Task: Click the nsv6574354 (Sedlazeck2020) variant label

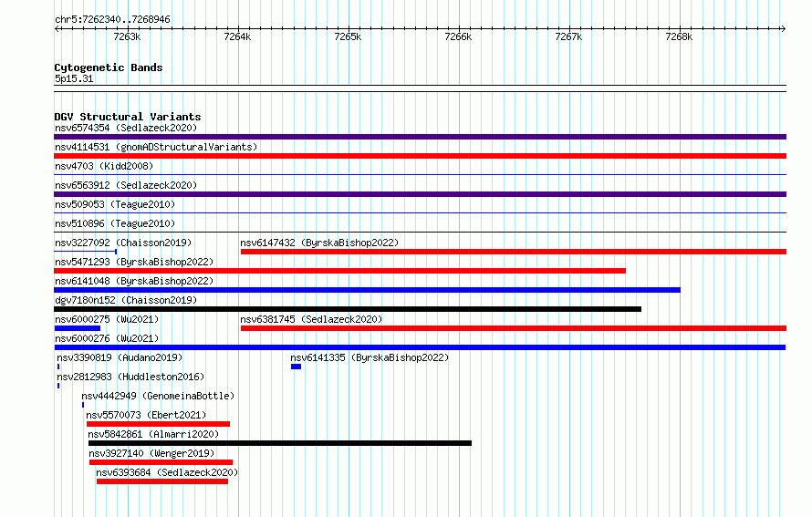Action: [x=126, y=128]
